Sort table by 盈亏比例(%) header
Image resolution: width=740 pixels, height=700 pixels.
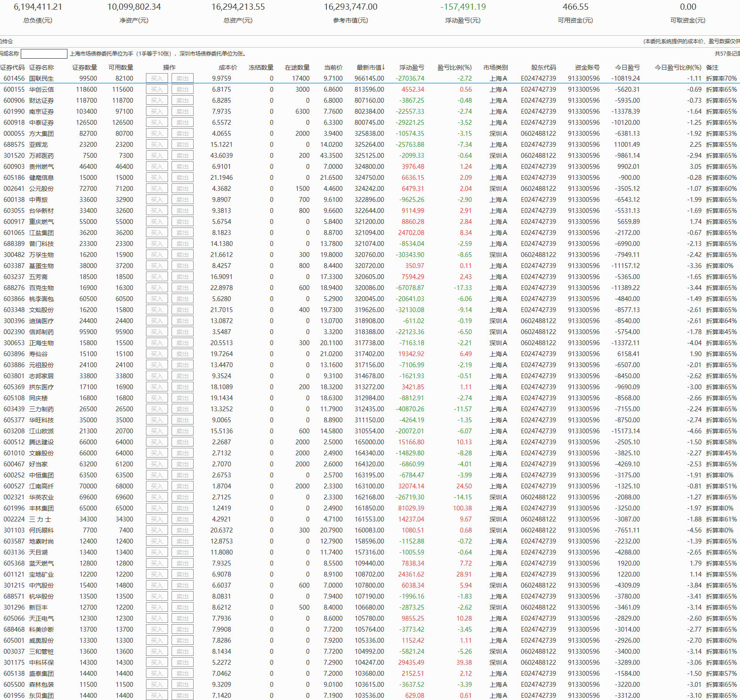(454, 67)
